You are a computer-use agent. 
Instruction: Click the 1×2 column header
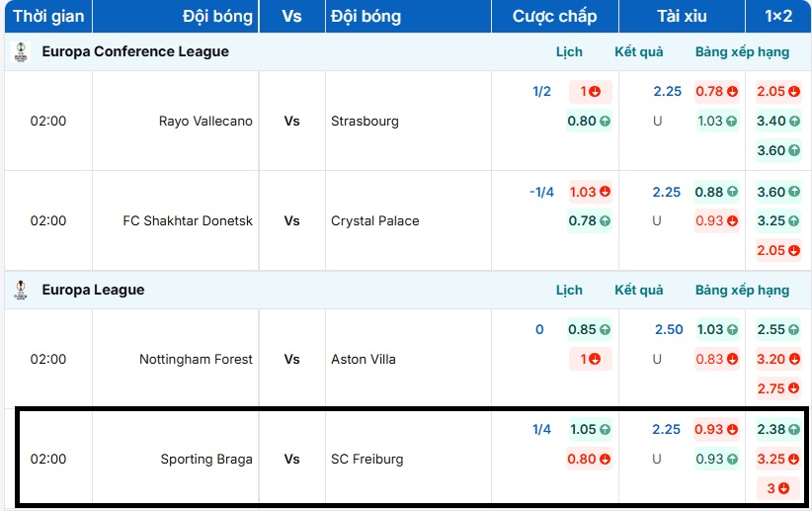pos(778,16)
